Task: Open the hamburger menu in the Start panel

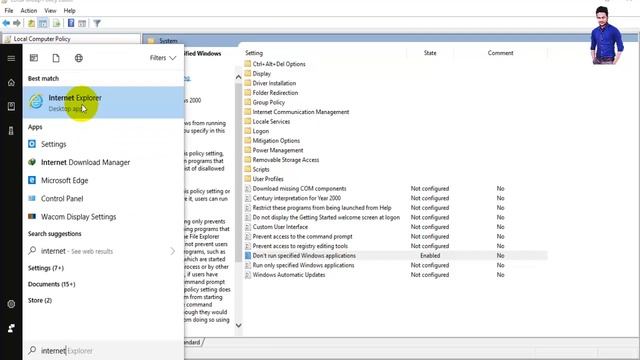Action: [x=11, y=58]
